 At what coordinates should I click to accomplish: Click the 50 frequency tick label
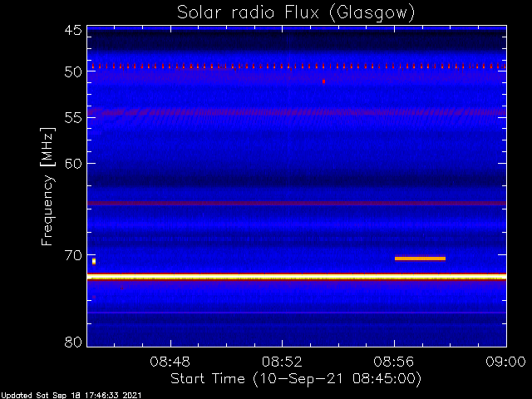(x=73, y=72)
